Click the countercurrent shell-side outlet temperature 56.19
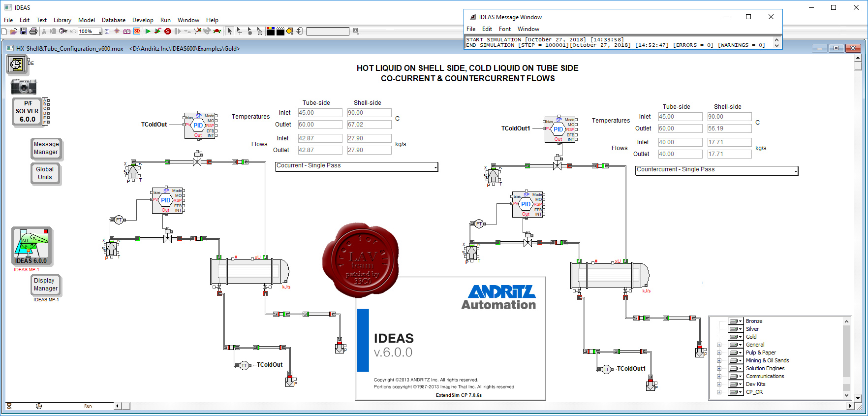The width and height of the screenshot is (868, 416). 729,128
